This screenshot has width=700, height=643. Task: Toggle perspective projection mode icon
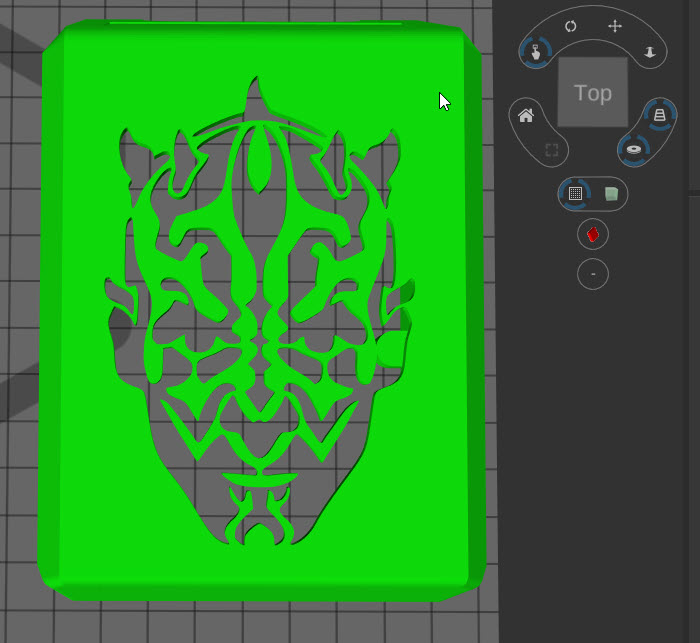(x=660, y=114)
